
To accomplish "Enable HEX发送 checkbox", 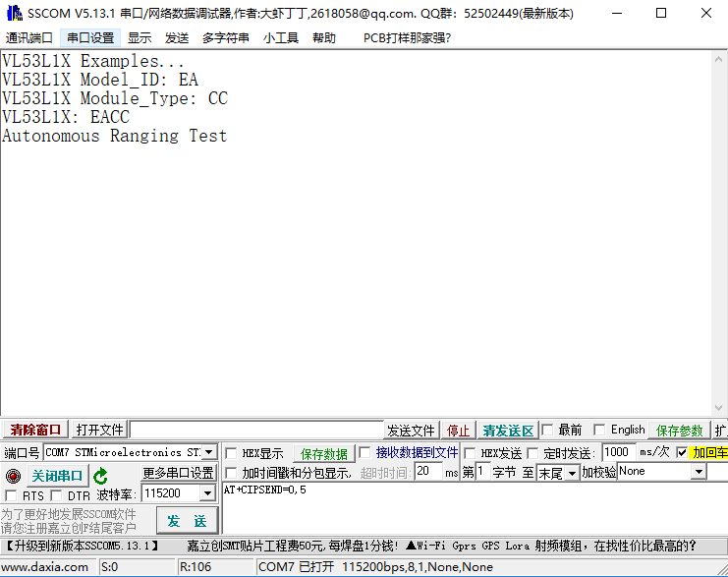I will (x=470, y=453).
